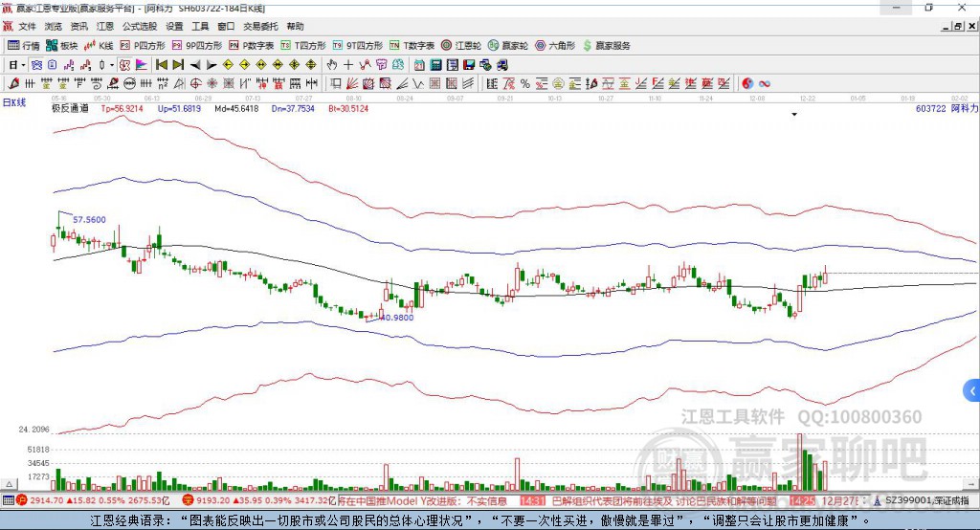The height and width of the screenshot is (530, 980).
Task: Open the T四方形 tool
Action: (x=303, y=46)
